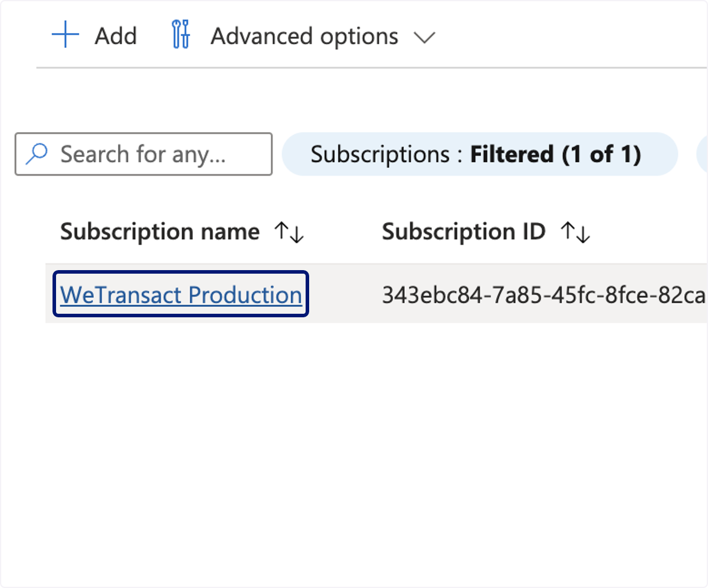Open Subscriptions Filtered filter pill
Screen dimensions: 708x588
click(x=480, y=154)
